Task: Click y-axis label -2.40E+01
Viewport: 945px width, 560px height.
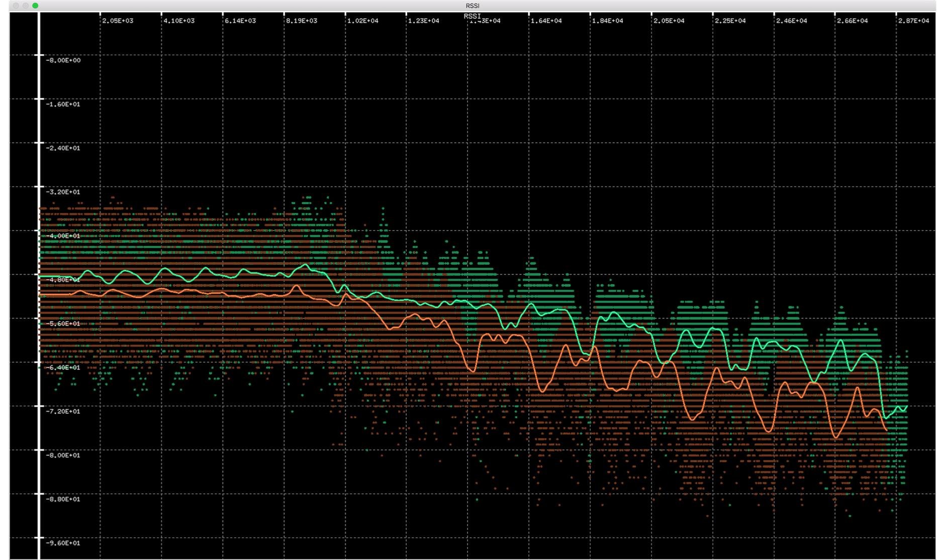Action: click(x=63, y=148)
